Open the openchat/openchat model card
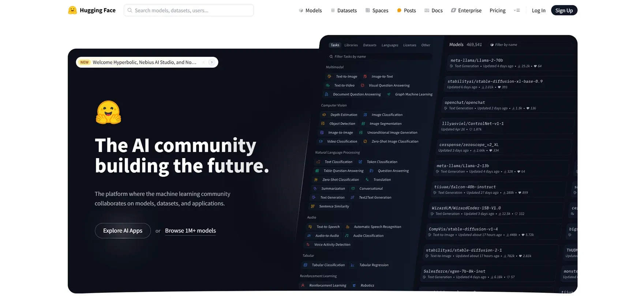The height and width of the screenshot is (307, 644). (x=508, y=105)
